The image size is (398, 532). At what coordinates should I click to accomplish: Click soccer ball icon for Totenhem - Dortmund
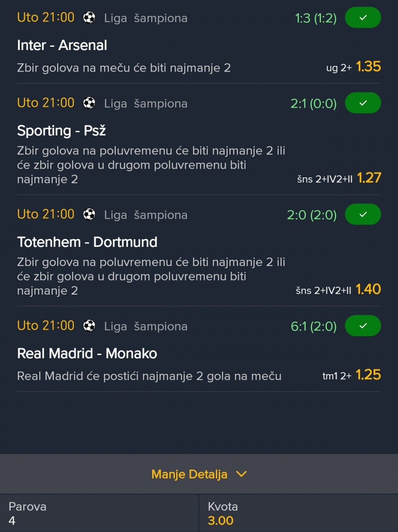(89, 215)
